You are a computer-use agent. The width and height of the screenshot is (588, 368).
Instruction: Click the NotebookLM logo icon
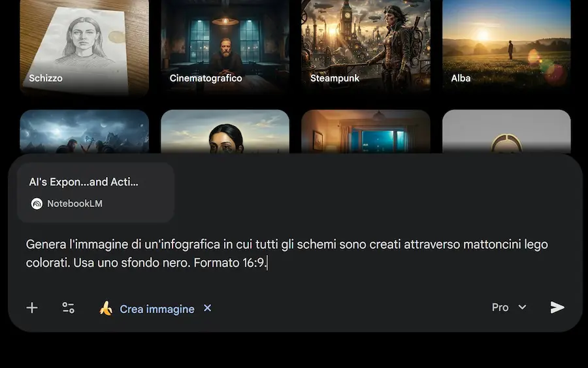(37, 204)
